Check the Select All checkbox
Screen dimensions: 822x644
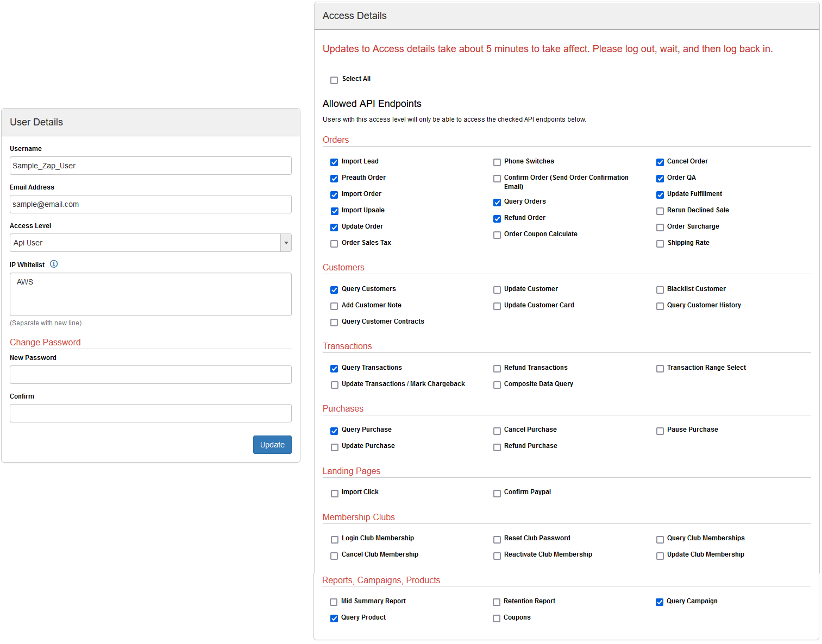point(334,80)
